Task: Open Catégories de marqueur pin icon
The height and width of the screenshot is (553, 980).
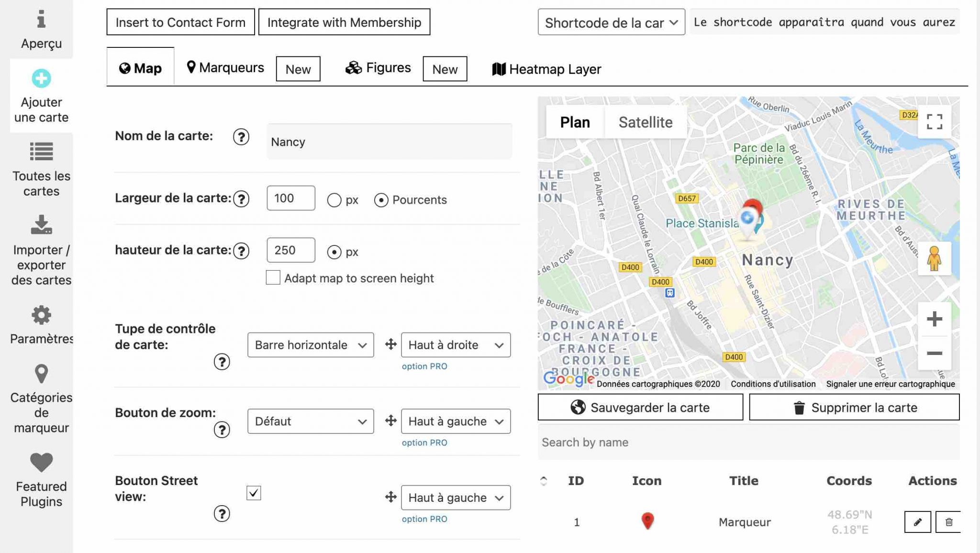Action: (x=41, y=374)
